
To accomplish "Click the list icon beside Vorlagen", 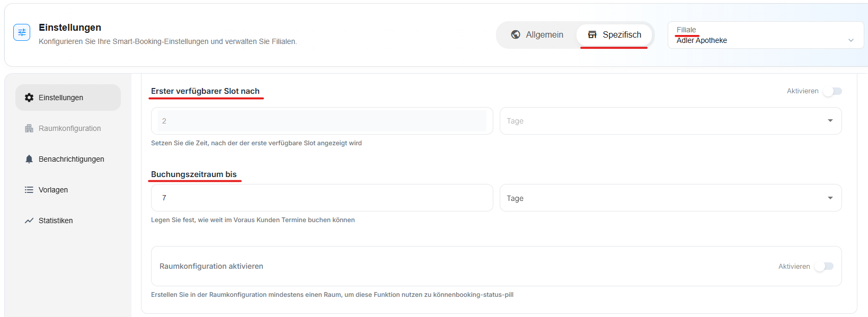I will (x=29, y=190).
